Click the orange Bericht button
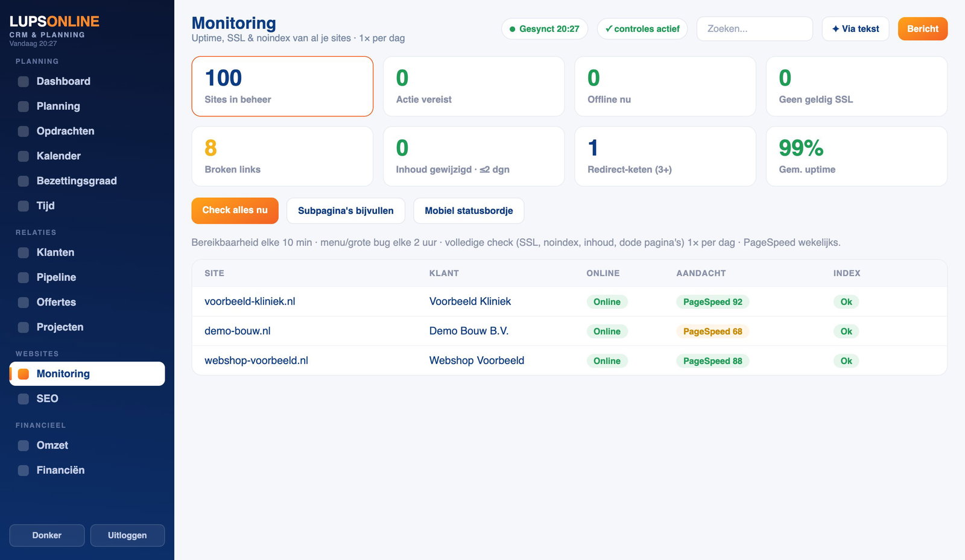 [922, 29]
